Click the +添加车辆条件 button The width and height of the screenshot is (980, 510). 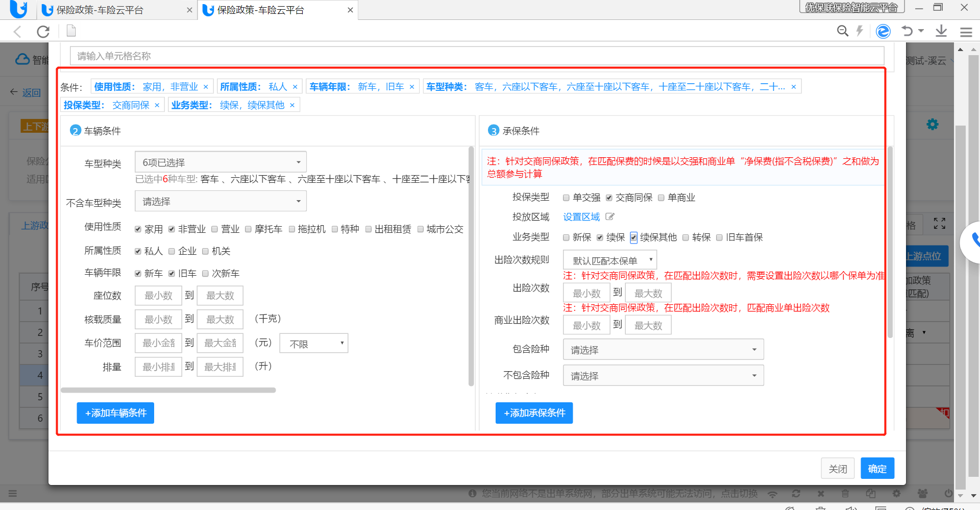coord(116,413)
